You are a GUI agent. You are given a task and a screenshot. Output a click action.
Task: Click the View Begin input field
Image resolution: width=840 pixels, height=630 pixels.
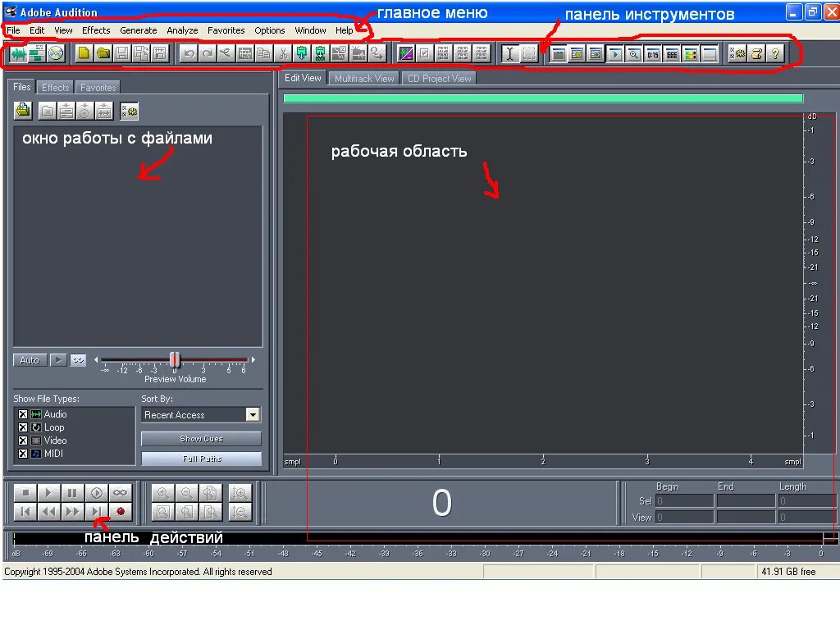click(685, 517)
